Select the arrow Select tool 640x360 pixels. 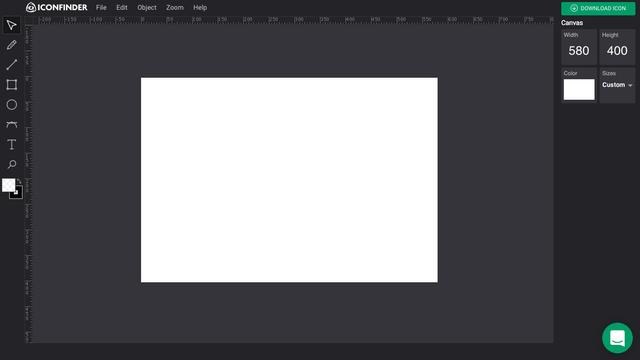[11, 25]
